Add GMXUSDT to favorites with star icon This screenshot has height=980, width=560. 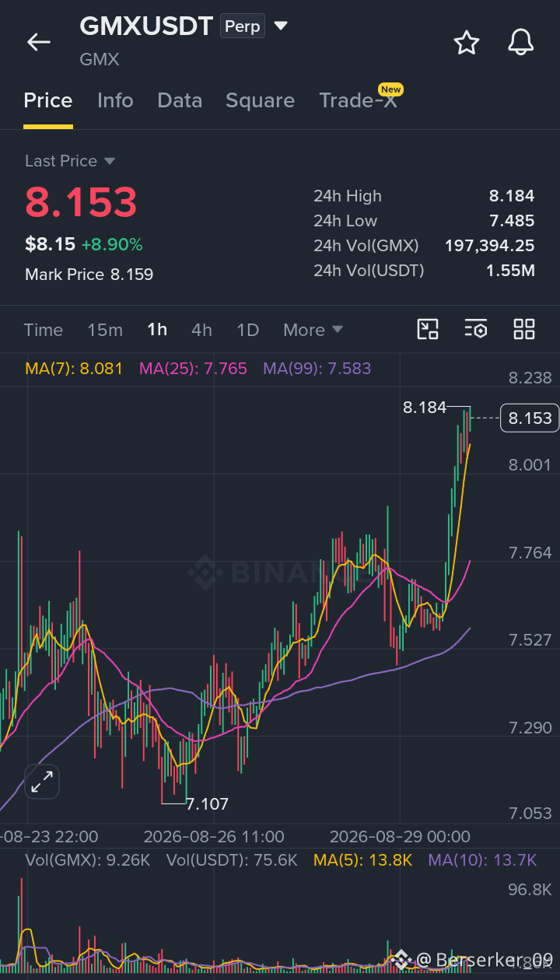(x=467, y=42)
